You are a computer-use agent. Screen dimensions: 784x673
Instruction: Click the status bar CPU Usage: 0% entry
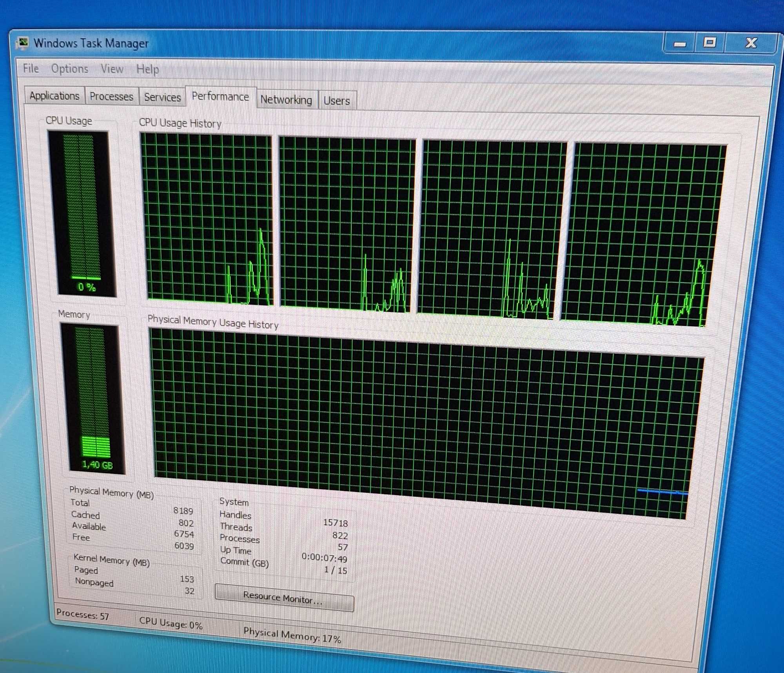coord(171,622)
